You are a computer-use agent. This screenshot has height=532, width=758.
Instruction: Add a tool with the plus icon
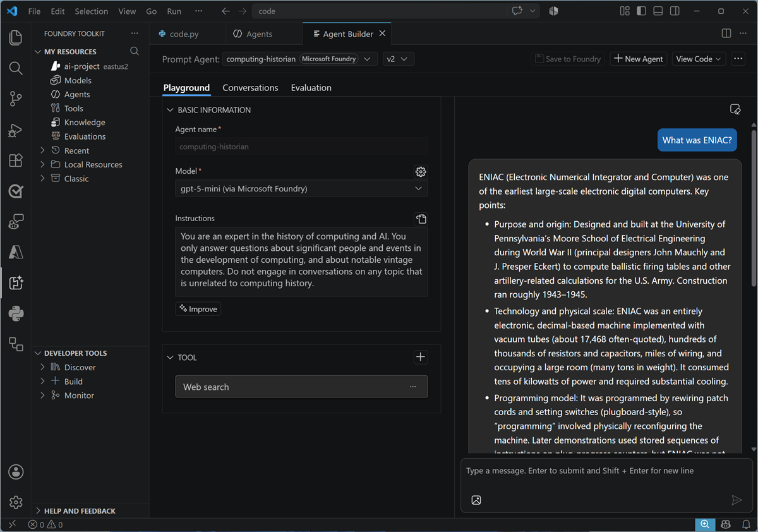(421, 357)
